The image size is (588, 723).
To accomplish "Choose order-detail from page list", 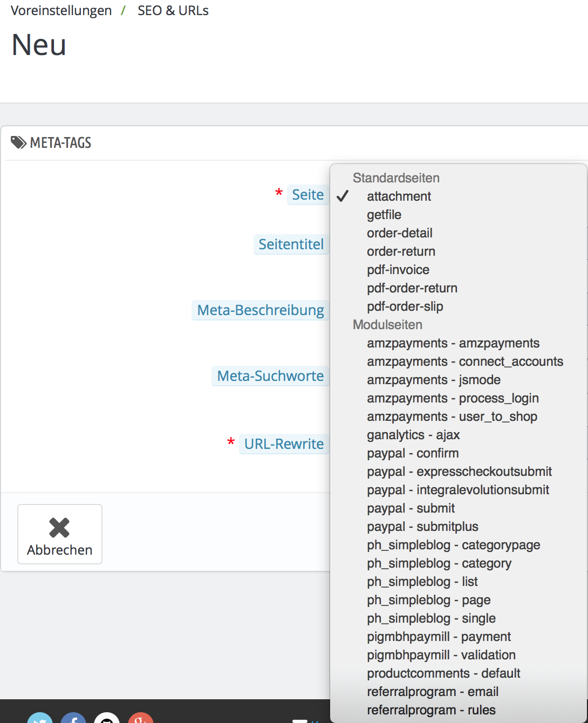I will coord(399,233).
